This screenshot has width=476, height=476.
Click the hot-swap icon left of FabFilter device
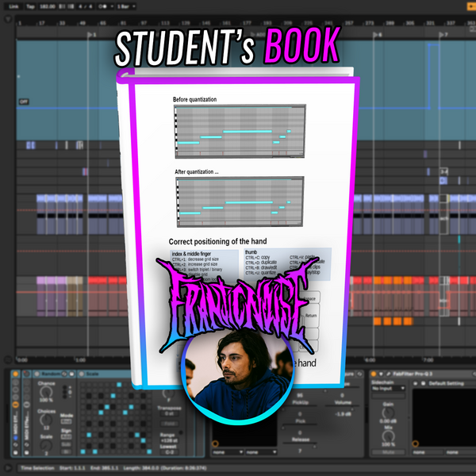(x=359, y=374)
